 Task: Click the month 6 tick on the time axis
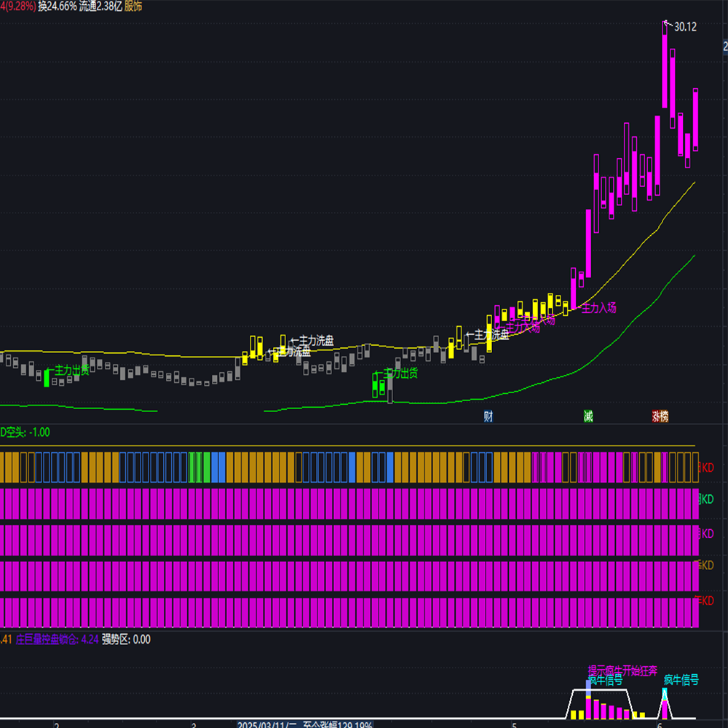click(660, 725)
